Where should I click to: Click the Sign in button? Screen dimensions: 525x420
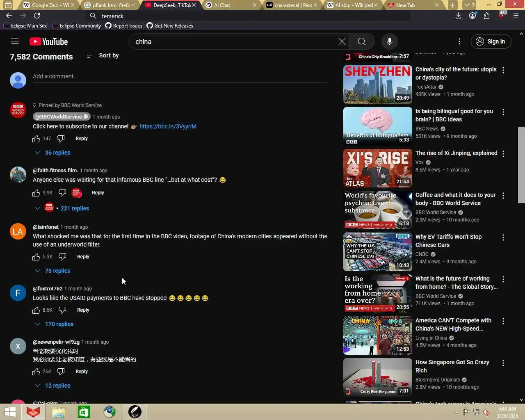point(491,41)
